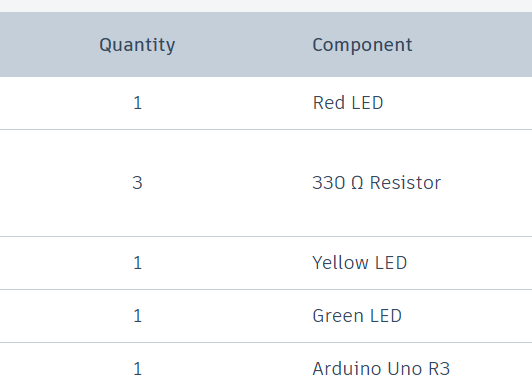This screenshot has height=392, width=532.
Task: Click the R3 text in the last row
Action: (x=439, y=369)
